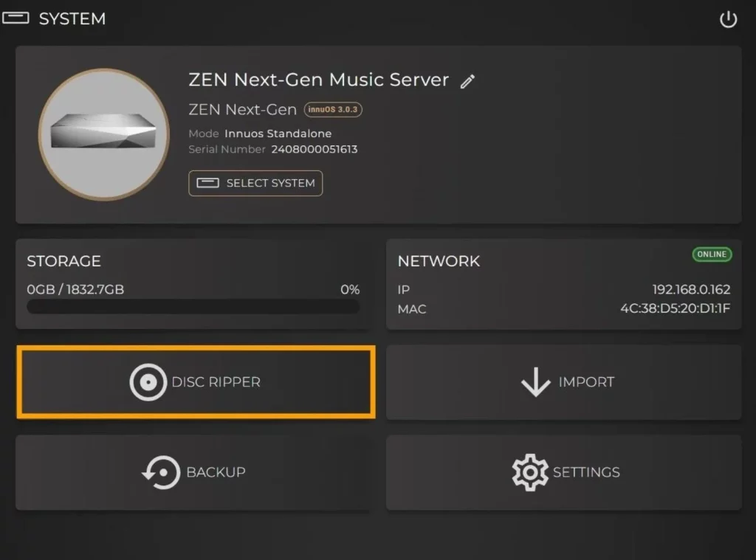Click the Settings gear icon
Screen dimensions: 756x560
coord(530,472)
